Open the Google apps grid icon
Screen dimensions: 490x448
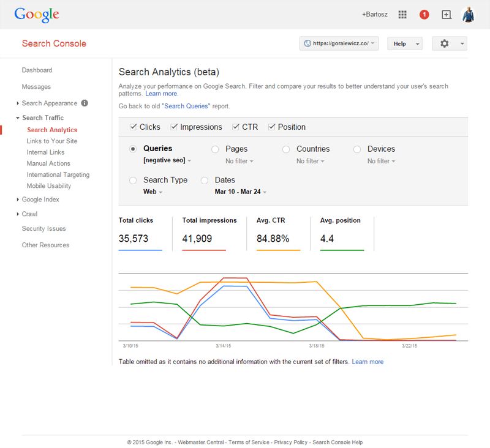click(x=402, y=15)
